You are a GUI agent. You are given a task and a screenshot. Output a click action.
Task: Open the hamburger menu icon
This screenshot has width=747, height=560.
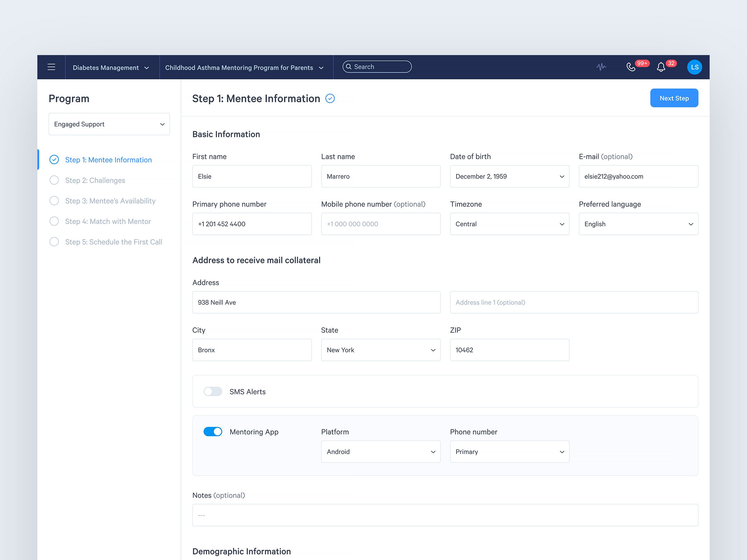point(51,67)
